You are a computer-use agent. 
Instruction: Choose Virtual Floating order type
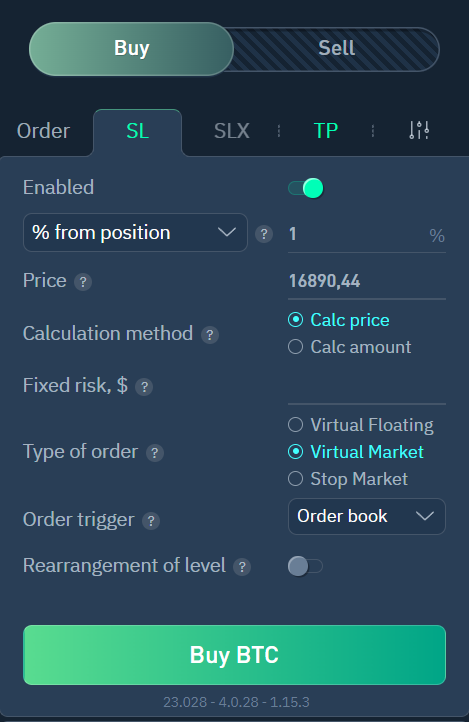[x=360, y=425]
